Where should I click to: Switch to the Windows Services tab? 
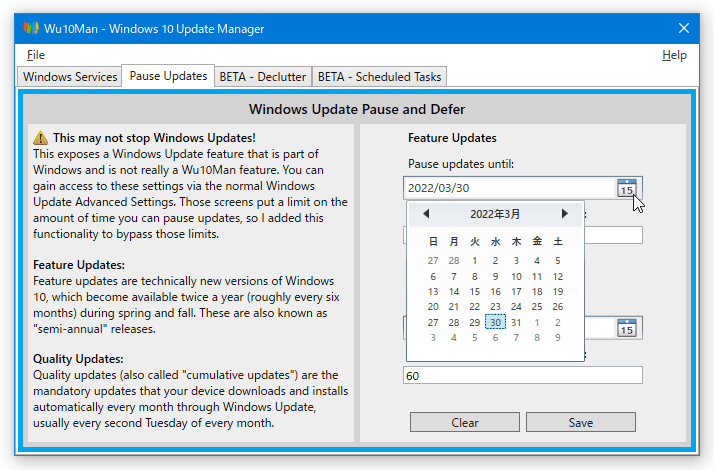click(70, 77)
